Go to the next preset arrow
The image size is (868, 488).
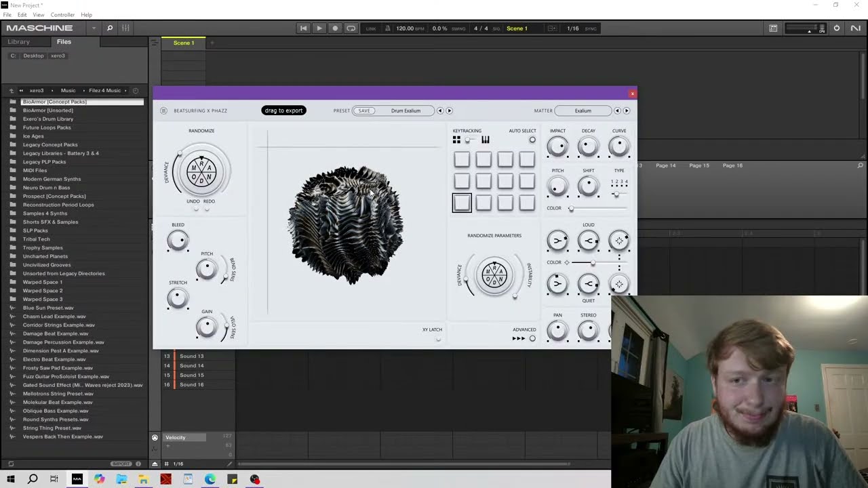[x=449, y=110]
